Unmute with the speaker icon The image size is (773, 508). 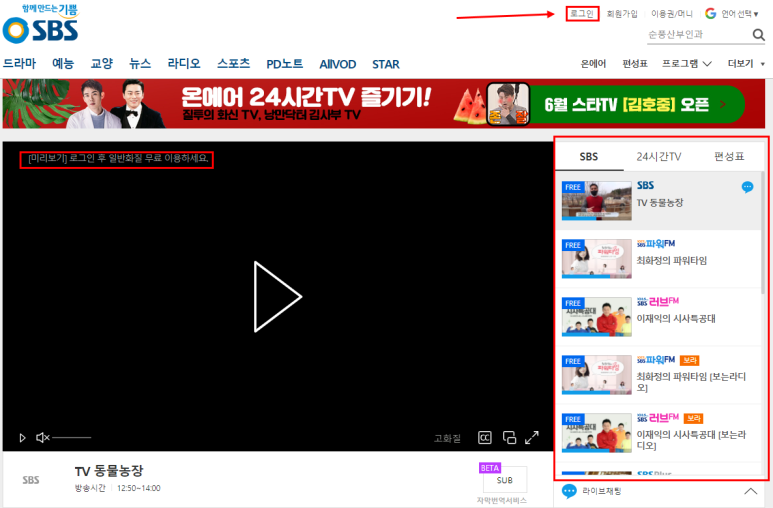[x=43, y=437]
